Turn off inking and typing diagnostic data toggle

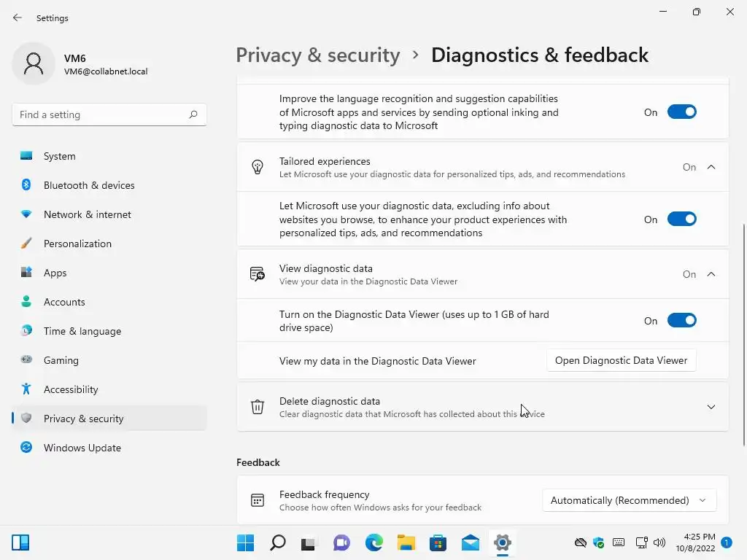point(681,112)
